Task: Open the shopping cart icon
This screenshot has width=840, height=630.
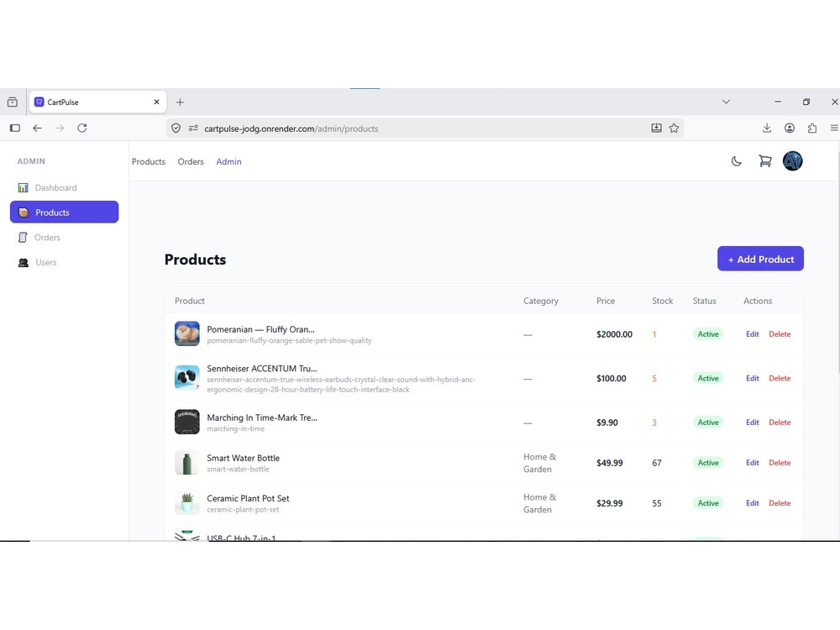Action: tap(765, 161)
